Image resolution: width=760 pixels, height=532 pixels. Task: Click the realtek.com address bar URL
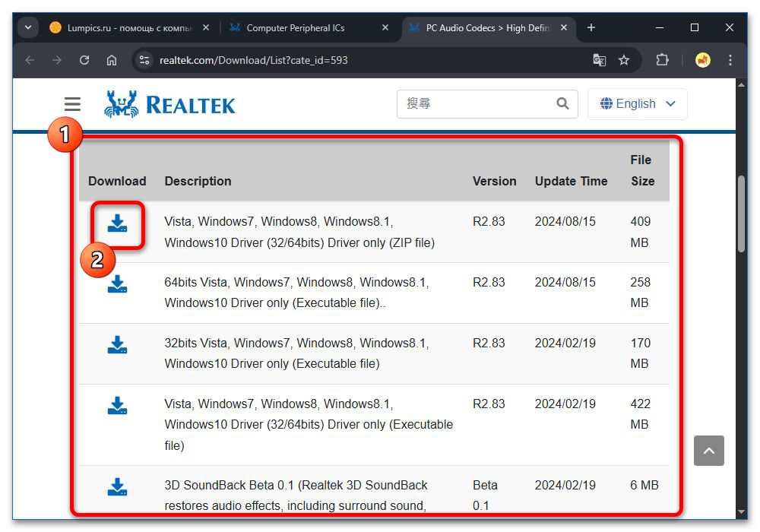click(x=254, y=60)
